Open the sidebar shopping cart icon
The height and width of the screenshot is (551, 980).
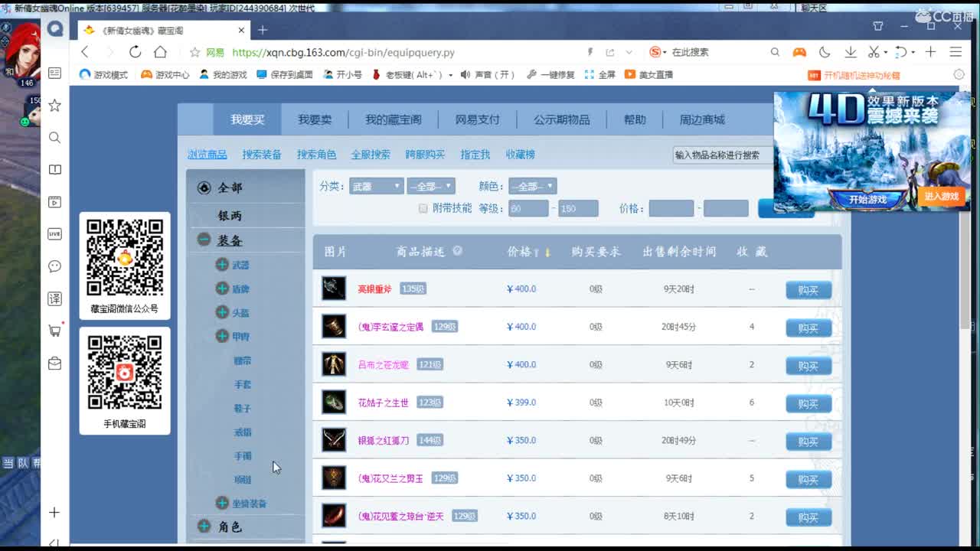[x=54, y=331]
